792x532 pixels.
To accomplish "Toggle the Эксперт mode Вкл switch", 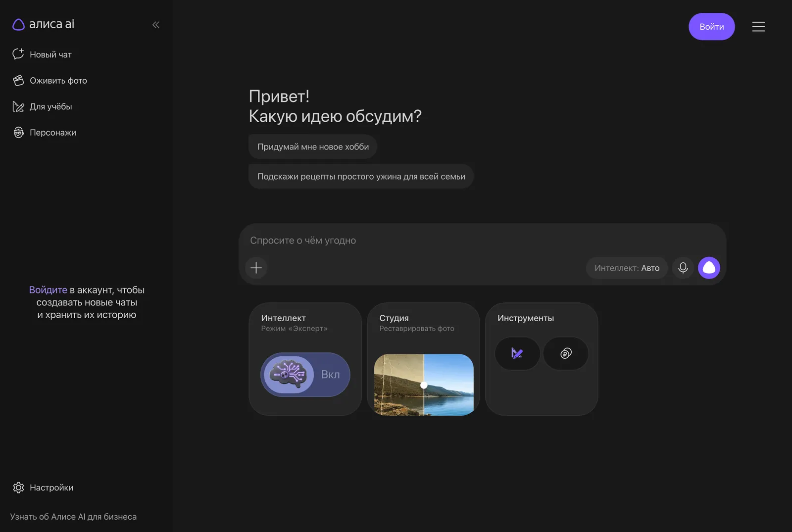I will (305, 375).
